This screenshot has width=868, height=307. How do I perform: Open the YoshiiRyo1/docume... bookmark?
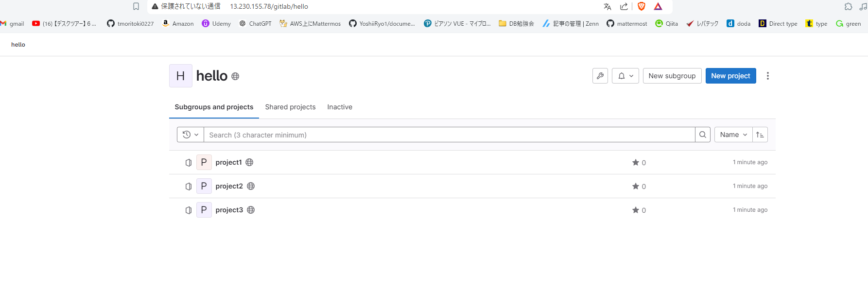(x=382, y=23)
